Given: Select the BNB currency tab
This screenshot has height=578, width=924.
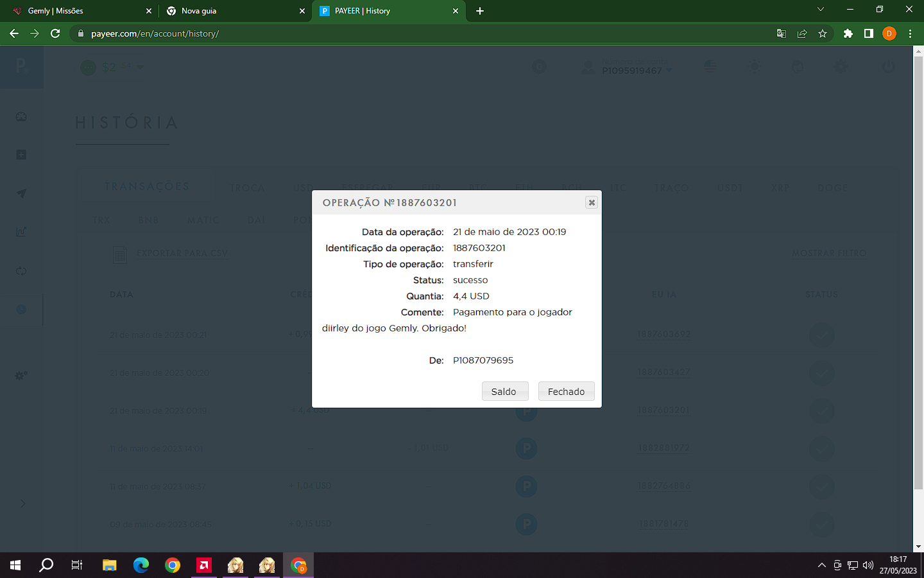Looking at the screenshot, I should pyautogui.click(x=148, y=220).
